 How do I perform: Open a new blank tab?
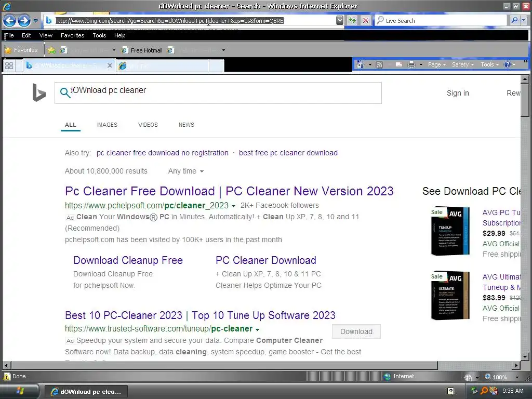click(217, 66)
